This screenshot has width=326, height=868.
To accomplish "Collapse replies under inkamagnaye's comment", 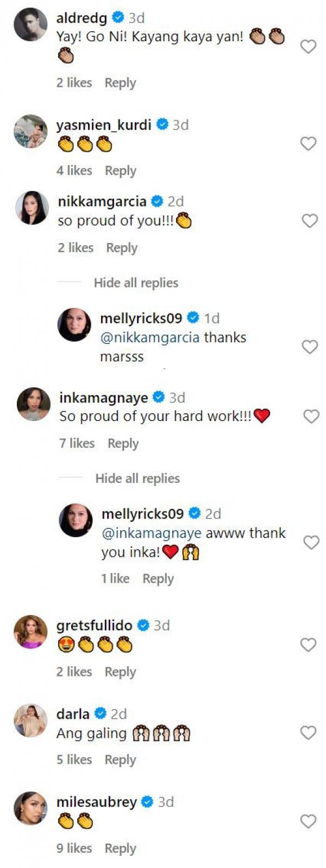I will (x=137, y=478).
